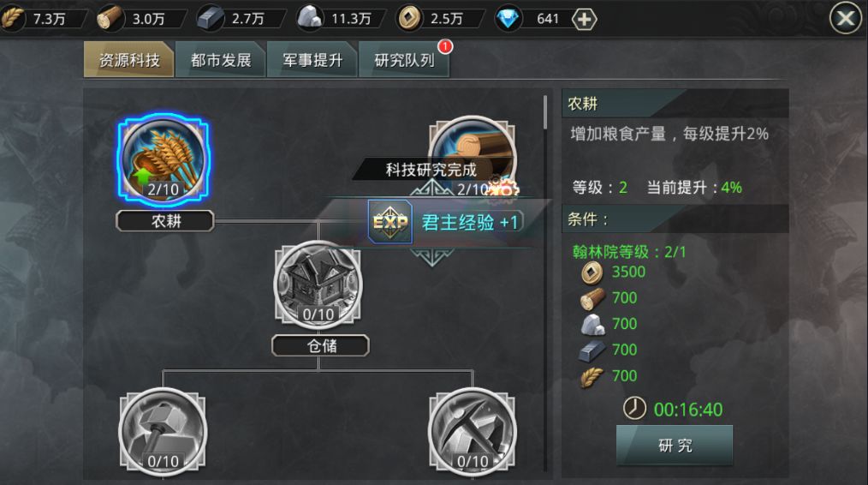The width and height of the screenshot is (868, 485).
Task: Tap the blue diamond currency icon
Action: tap(508, 19)
